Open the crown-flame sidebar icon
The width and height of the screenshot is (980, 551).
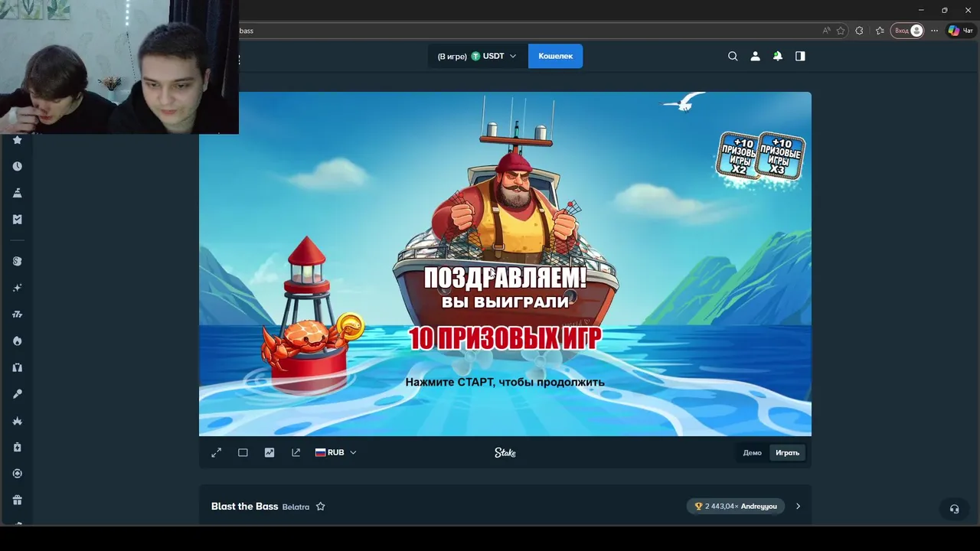coord(17,421)
